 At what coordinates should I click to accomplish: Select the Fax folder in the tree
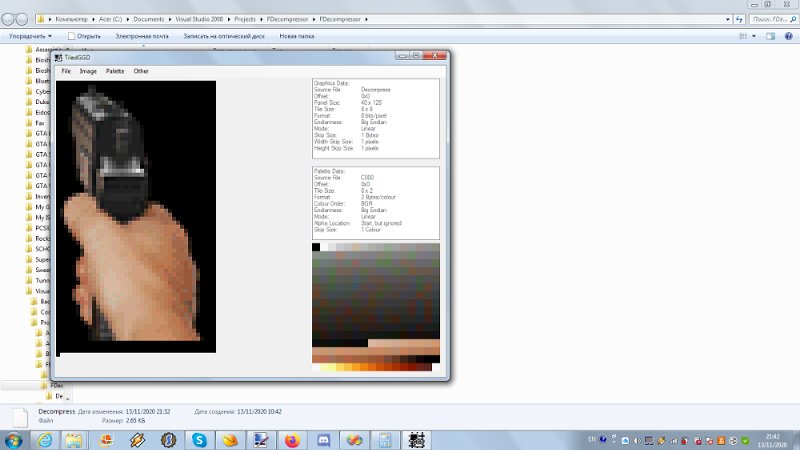[x=35, y=123]
